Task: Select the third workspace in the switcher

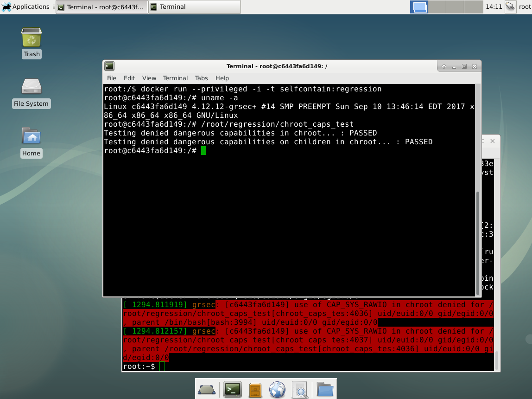Action: 455,7
